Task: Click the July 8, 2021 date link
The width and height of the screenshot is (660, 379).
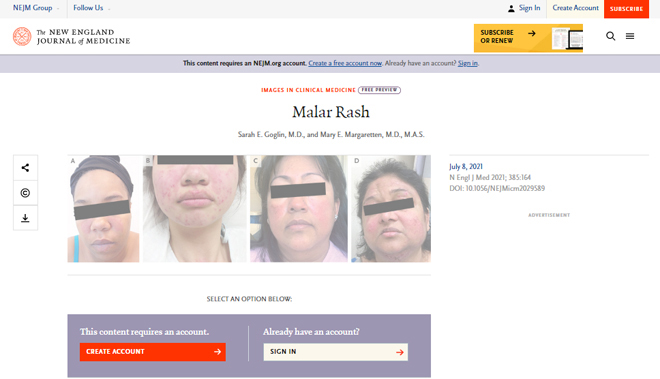Action: 466,166
